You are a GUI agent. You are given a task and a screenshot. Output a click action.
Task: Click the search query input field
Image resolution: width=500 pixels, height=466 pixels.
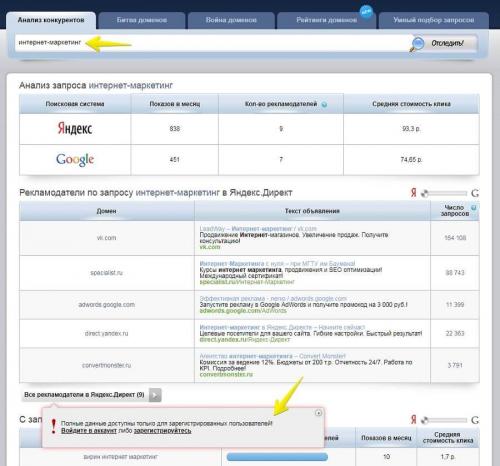tap(212, 43)
